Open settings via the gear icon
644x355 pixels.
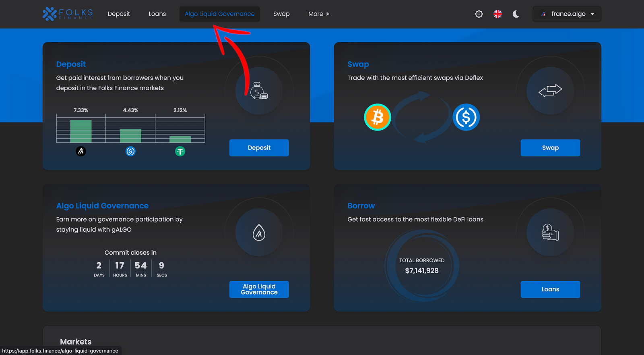tap(479, 14)
